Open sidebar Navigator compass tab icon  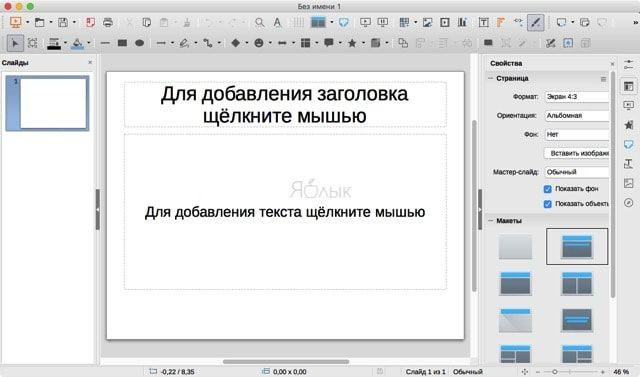(x=629, y=203)
